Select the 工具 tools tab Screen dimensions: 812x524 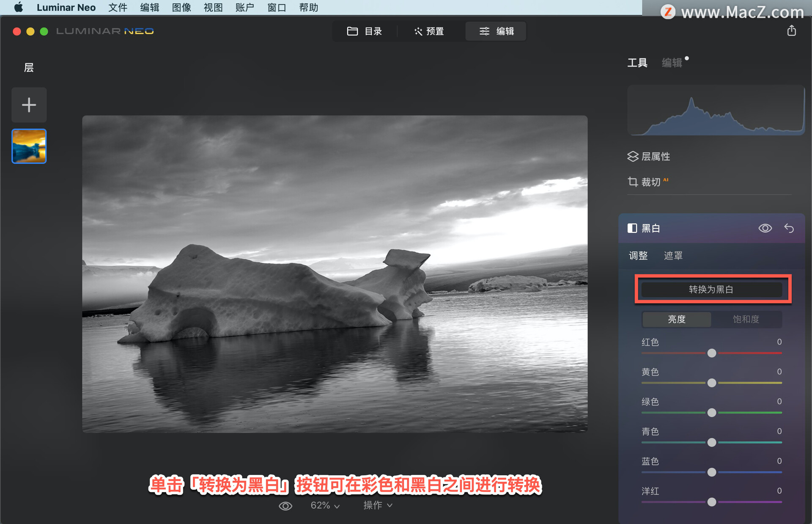pos(637,63)
